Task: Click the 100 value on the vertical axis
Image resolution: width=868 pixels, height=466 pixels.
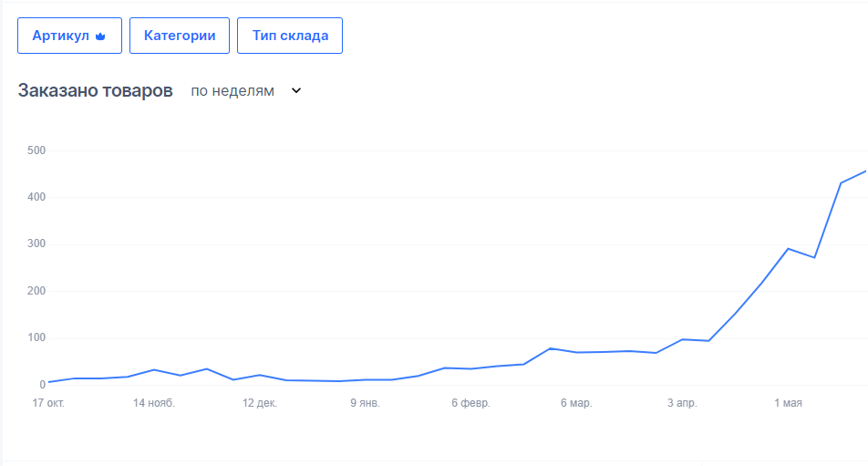Action: (x=36, y=338)
